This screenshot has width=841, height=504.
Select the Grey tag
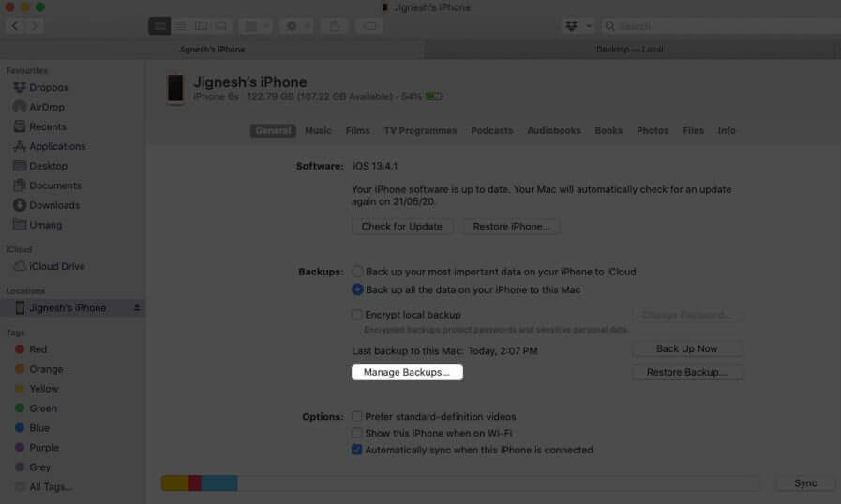(39, 467)
